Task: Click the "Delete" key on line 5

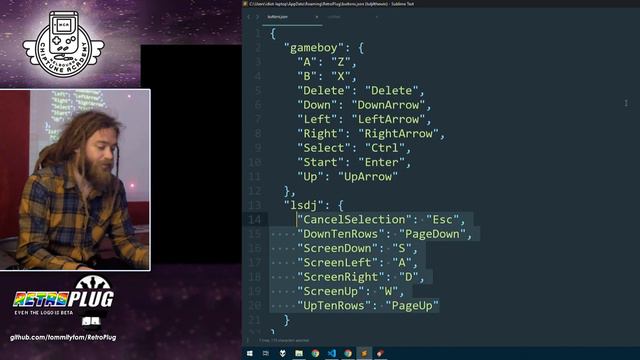Action: pos(324,91)
